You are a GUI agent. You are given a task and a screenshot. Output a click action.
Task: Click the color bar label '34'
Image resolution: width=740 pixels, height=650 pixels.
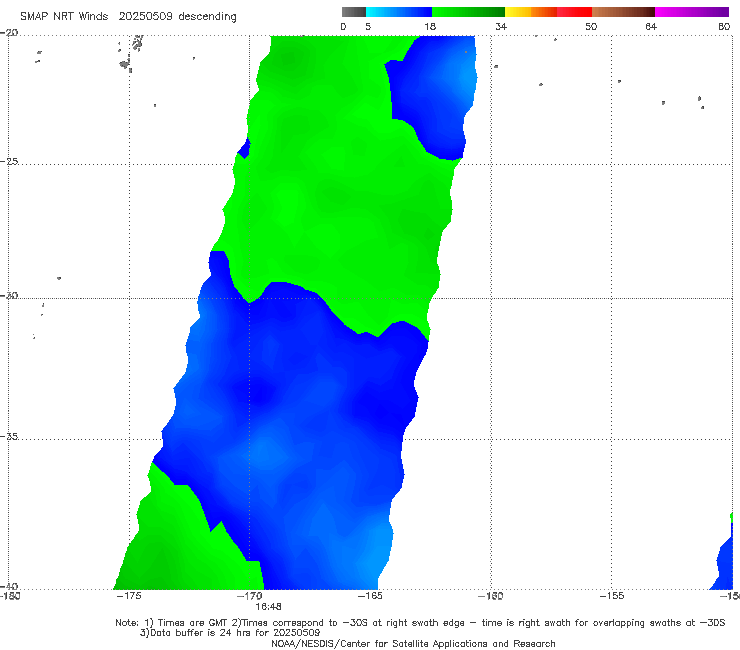501,26
